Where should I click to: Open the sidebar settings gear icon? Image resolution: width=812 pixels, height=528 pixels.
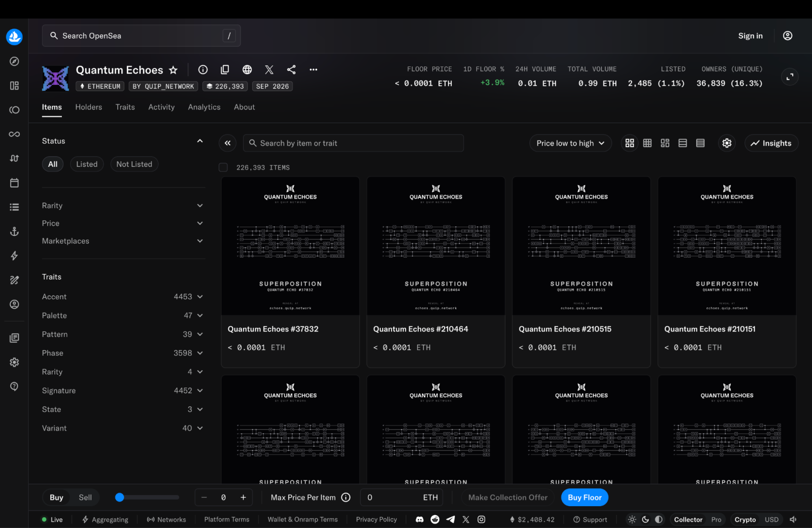coord(14,362)
